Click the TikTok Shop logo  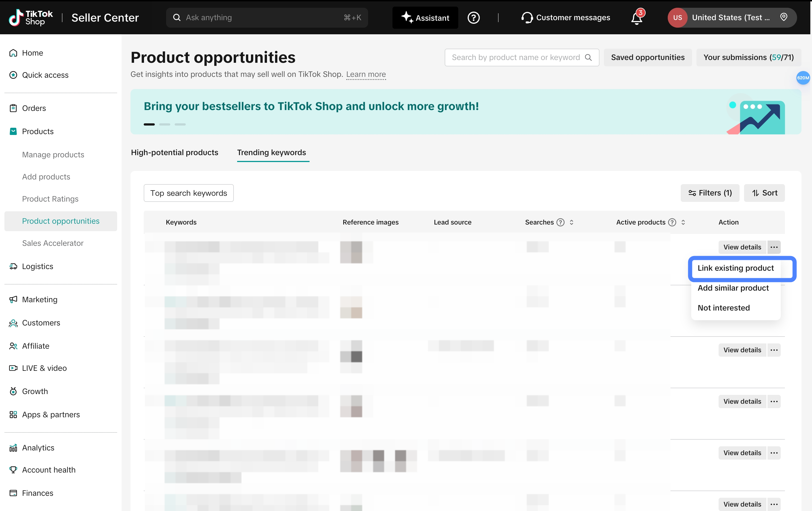coord(31,17)
